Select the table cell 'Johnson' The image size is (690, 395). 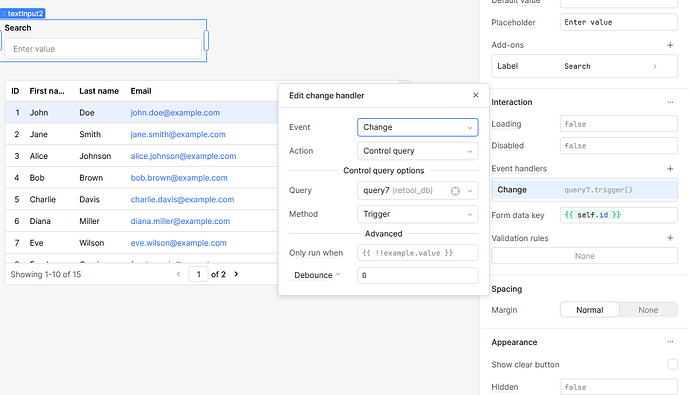(x=95, y=156)
